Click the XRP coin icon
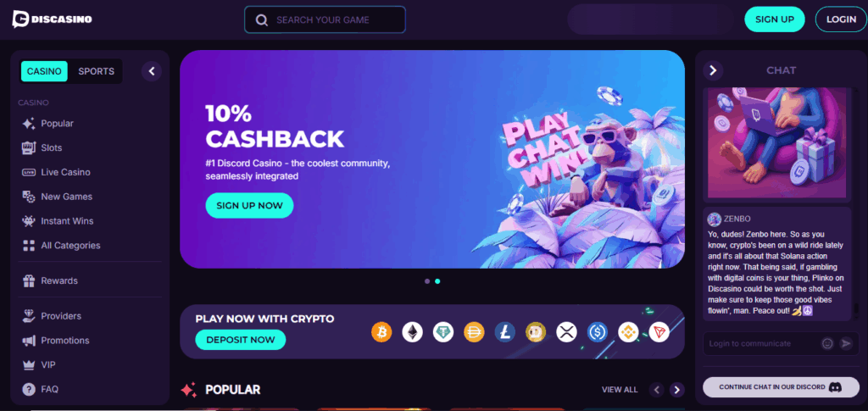The width and height of the screenshot is (868, 411). click(x=566, y=332)
